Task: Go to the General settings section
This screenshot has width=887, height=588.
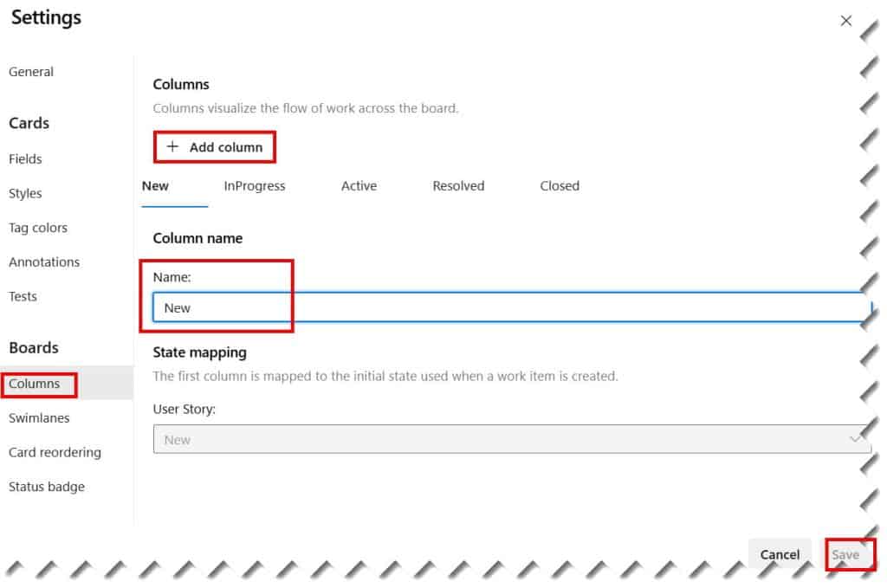Action: [x=31, y=72]
